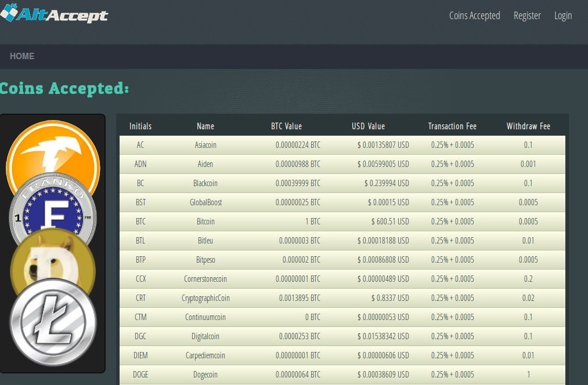
Task: Select the Bitpeso name cell
Action: pyautogui.click(x=205, y=260)
